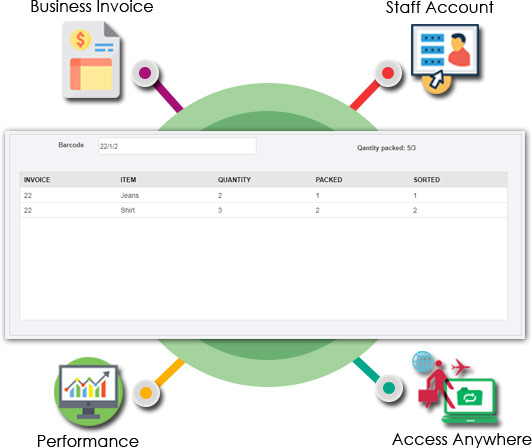The height and width of the screenshot is (448, 532).
Task: Select the Jeans item row
Action: 264,195
